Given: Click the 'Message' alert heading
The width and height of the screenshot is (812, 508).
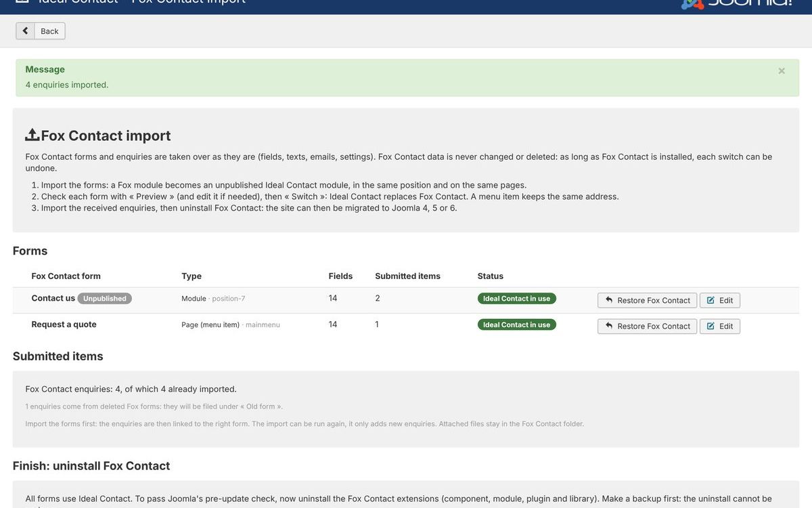Looking at the screenshot, I should (x=45, y=69).
